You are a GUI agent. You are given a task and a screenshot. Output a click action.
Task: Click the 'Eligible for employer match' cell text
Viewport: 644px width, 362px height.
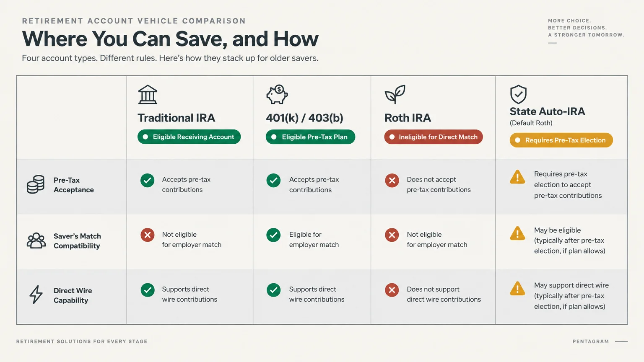tap(314, 240)
